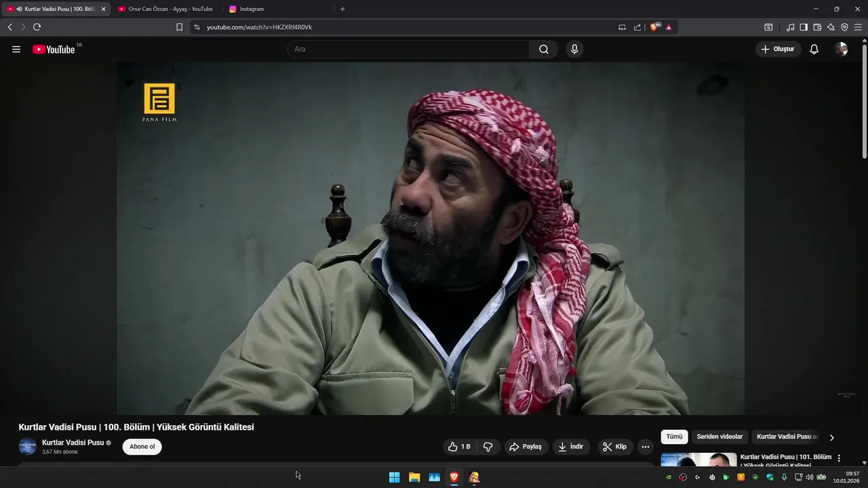Viewport: 868px width, 488px height.
Task: Open the Kurtlar Vadisi Pusu 101. Bölüm title
Action: click(786, 460)
